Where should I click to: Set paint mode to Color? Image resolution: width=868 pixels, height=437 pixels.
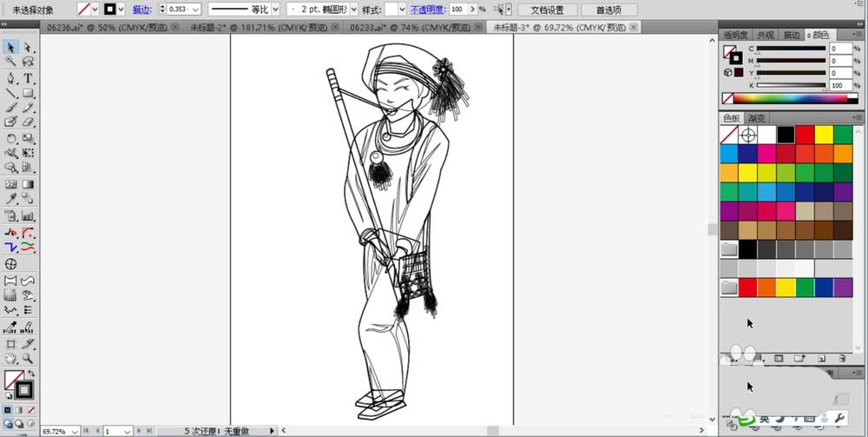click(x=8, y=410)
